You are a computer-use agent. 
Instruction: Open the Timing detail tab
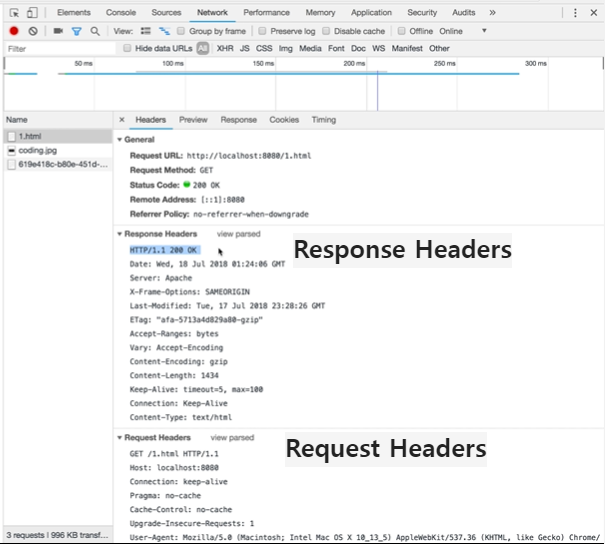324,120
